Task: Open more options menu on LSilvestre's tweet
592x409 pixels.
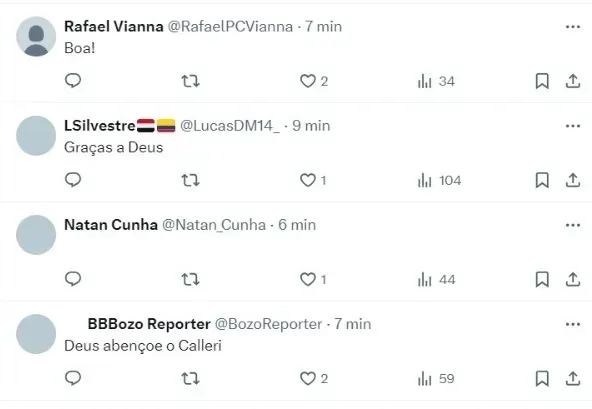Action: click(573, 126)
